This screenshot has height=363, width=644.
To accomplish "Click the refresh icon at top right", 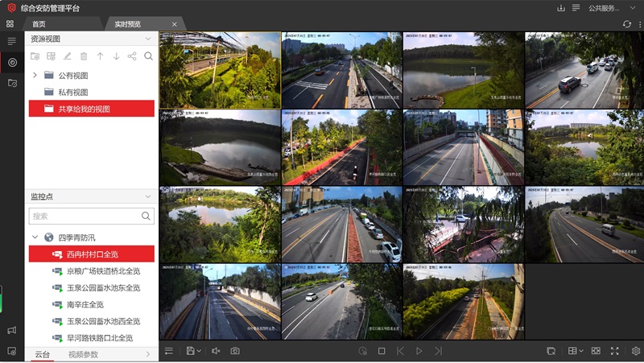I will [x=627, y=24].
